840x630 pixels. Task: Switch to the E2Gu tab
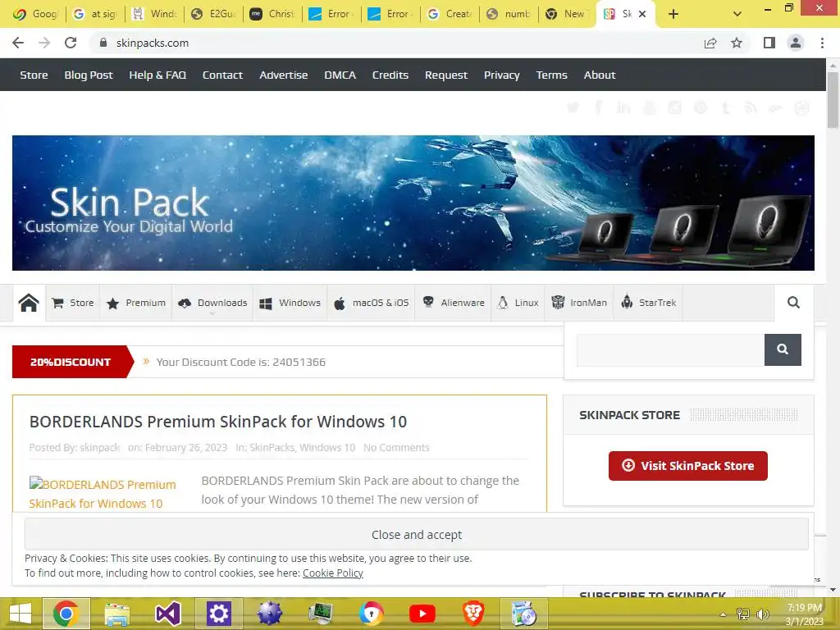tap(213, 14)
